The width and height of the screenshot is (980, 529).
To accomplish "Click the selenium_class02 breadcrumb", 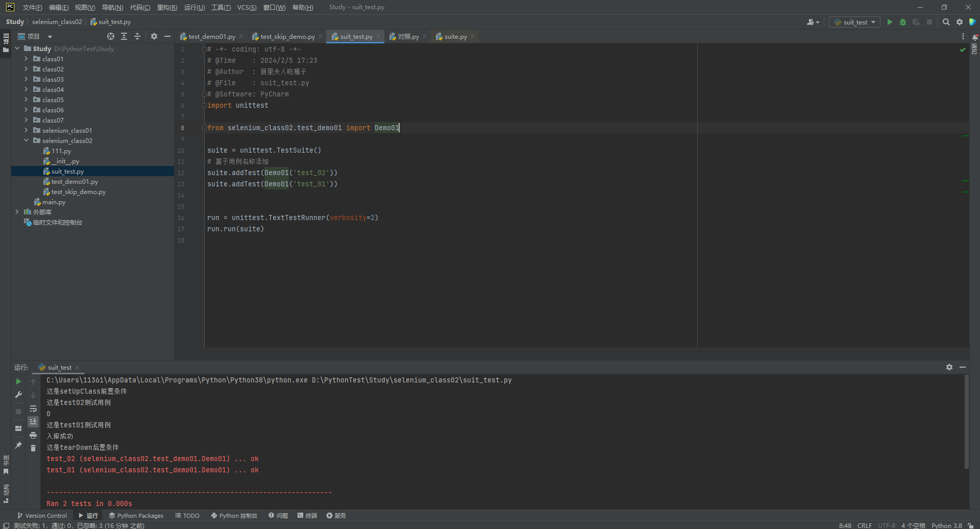I will [x=57, y=22].
